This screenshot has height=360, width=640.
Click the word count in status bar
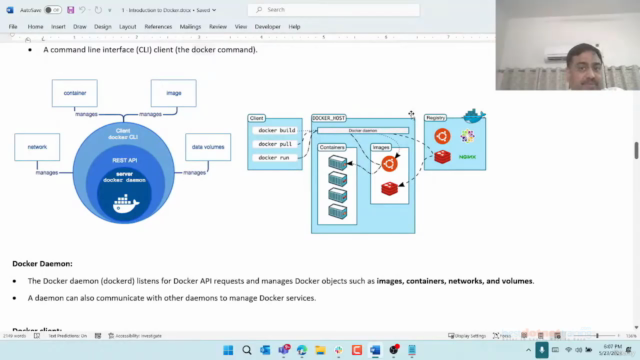(x=14, y=336)
